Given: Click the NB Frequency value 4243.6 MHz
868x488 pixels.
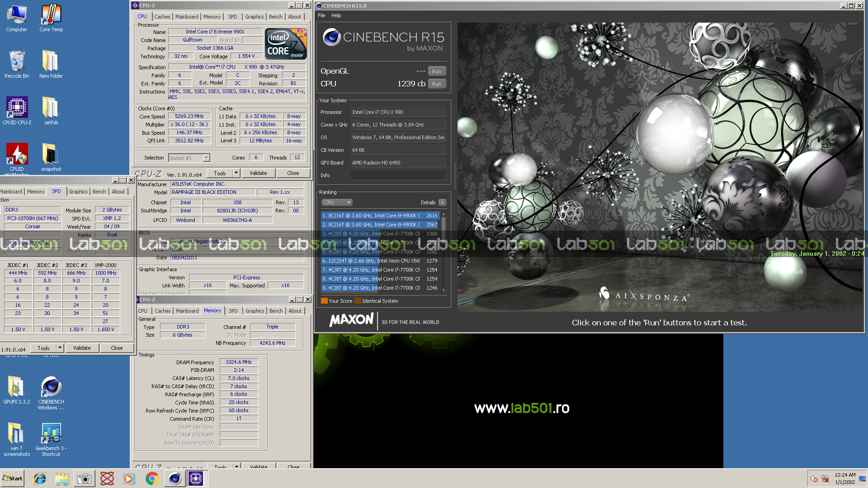Looking at the screenshot, I should click(x=273, y=343).
